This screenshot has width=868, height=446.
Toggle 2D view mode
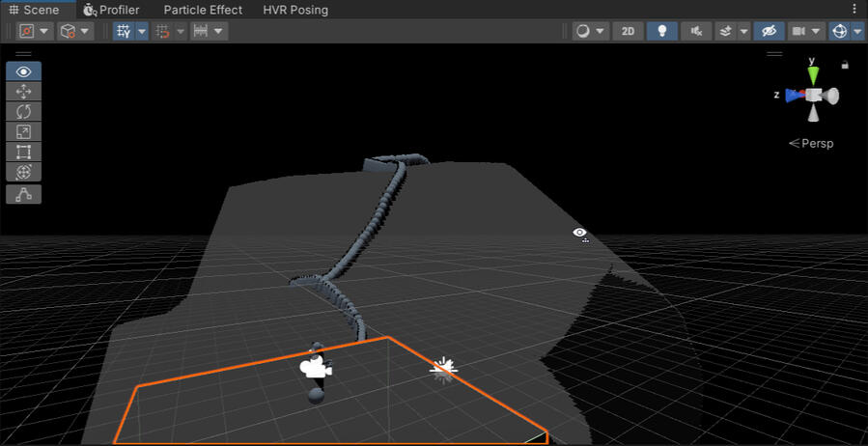pos(629,31)
